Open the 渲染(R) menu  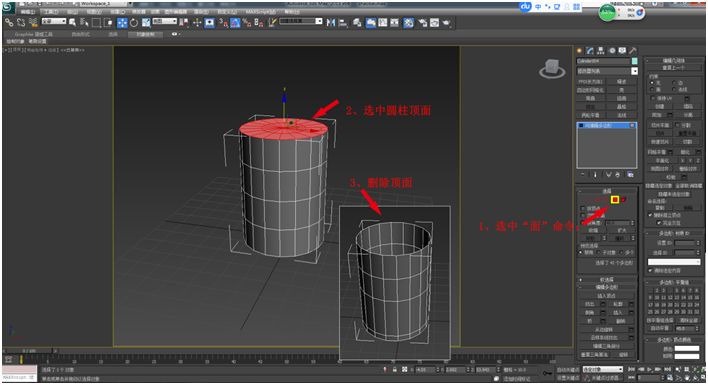tap(201, 11)
